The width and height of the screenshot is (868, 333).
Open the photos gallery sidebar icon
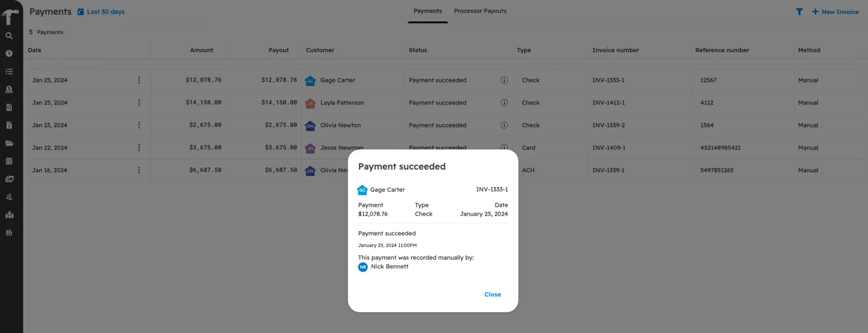(9, 179)
